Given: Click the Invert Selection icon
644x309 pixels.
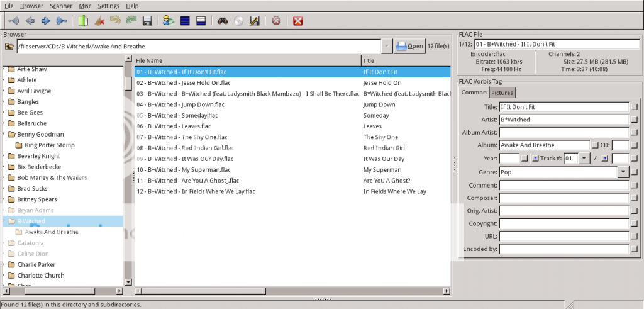Looking at the screenshot, I should point(201,21).
